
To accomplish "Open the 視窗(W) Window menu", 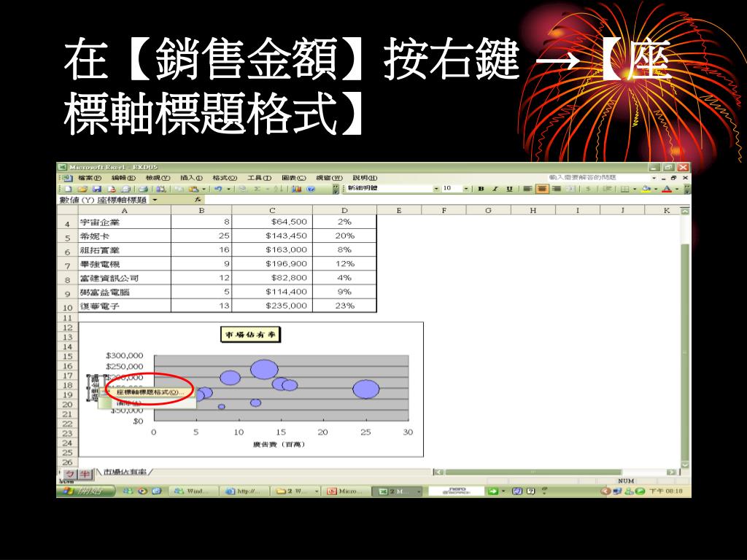I will pyautogui.click(x=329, y=178).
